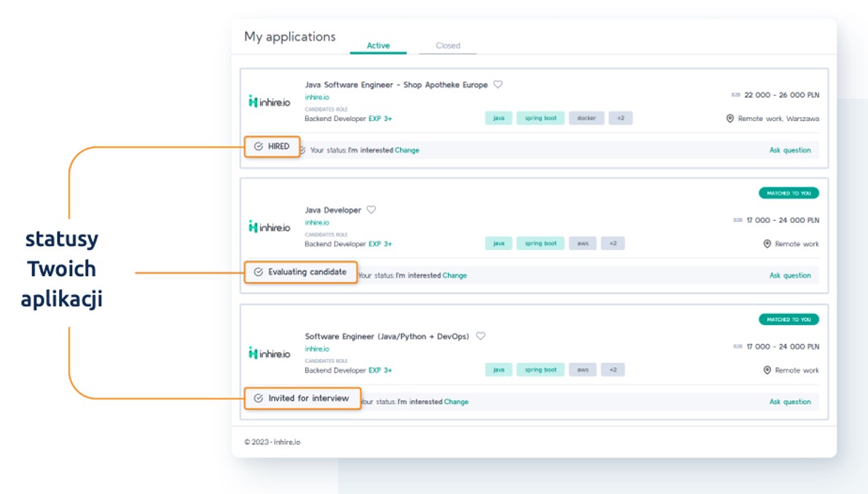Select the Active applications tab
This screenshot has height=494, width=868.
click(x=378, y=46)
